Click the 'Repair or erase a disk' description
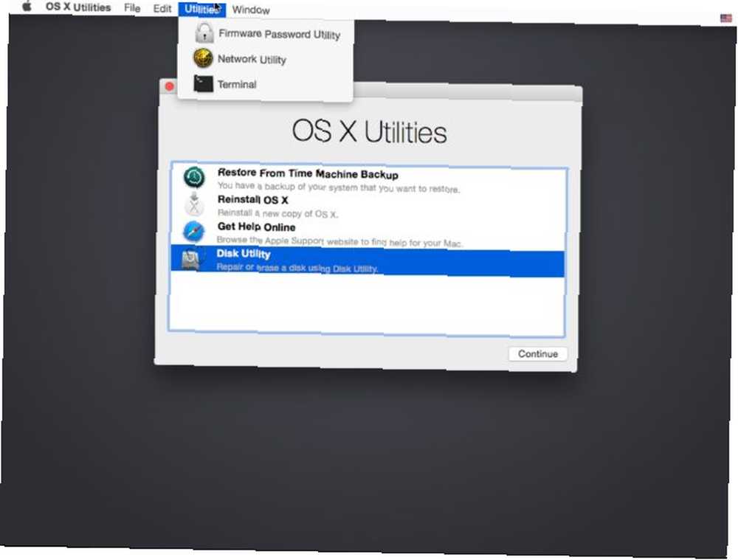 click(297, 268)
